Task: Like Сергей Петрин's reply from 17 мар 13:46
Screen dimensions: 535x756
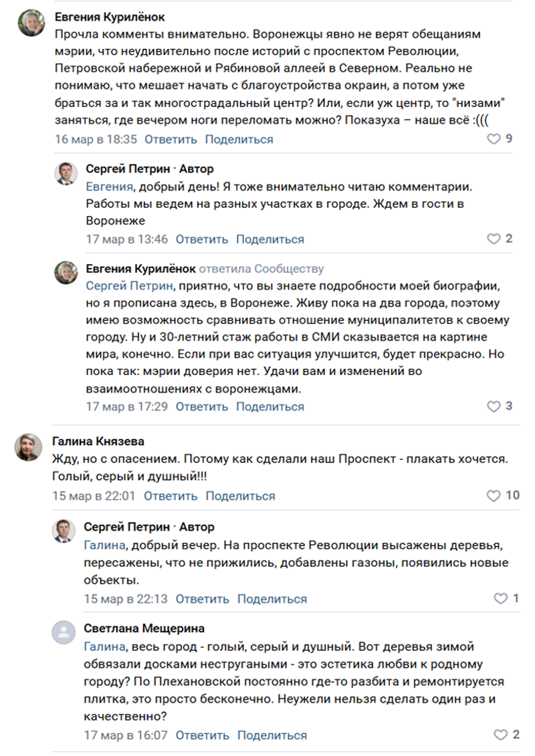Action: click(494, 239)
